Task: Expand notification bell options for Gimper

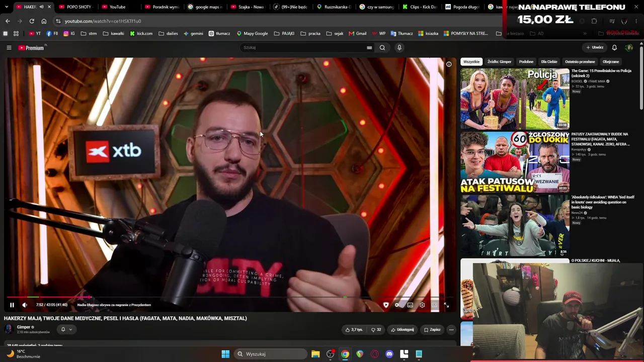Action: click(x=66, y=329)
